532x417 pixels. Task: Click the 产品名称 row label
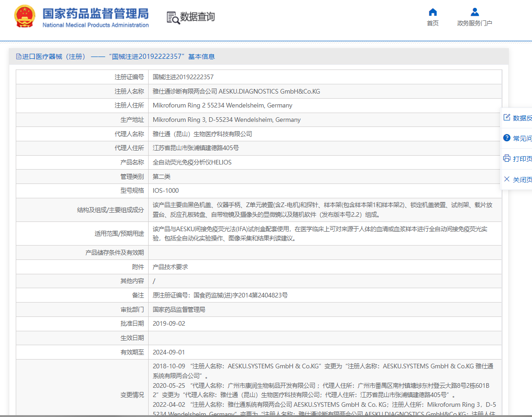[x=132, y=162]
